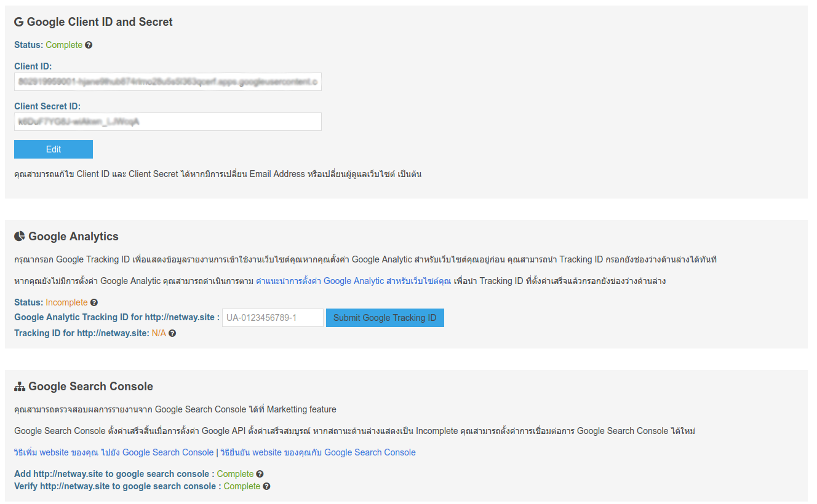Screen dimensions: 817x504
Task: Open link on verifying website with Search Console
Action: [318, 452]
